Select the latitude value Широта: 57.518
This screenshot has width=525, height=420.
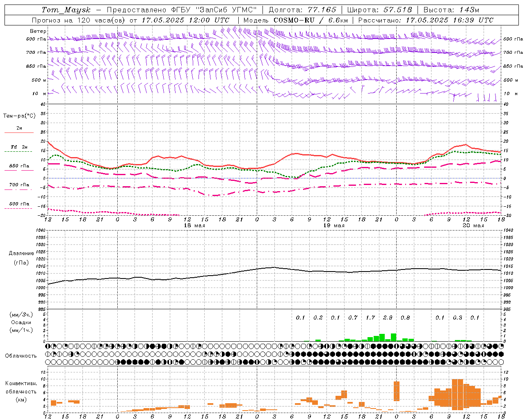point(379,10)
